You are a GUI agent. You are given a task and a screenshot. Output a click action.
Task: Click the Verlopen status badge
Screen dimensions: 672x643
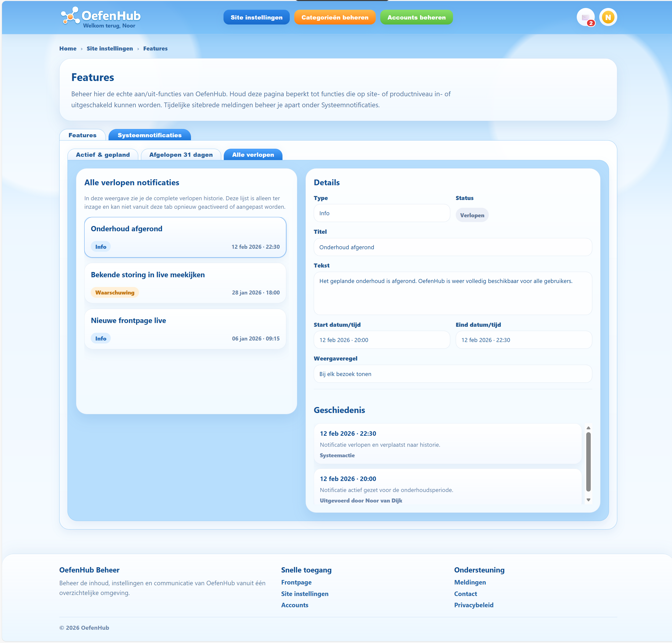(472, 215)
